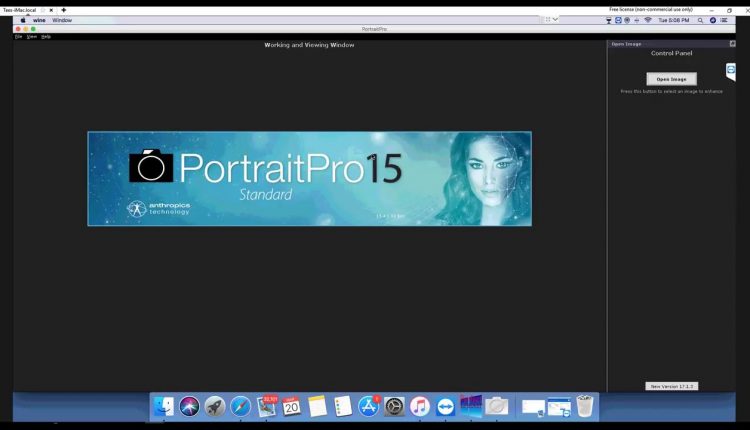Click the Spotlight search magnifier icon

tap(700, 20)
